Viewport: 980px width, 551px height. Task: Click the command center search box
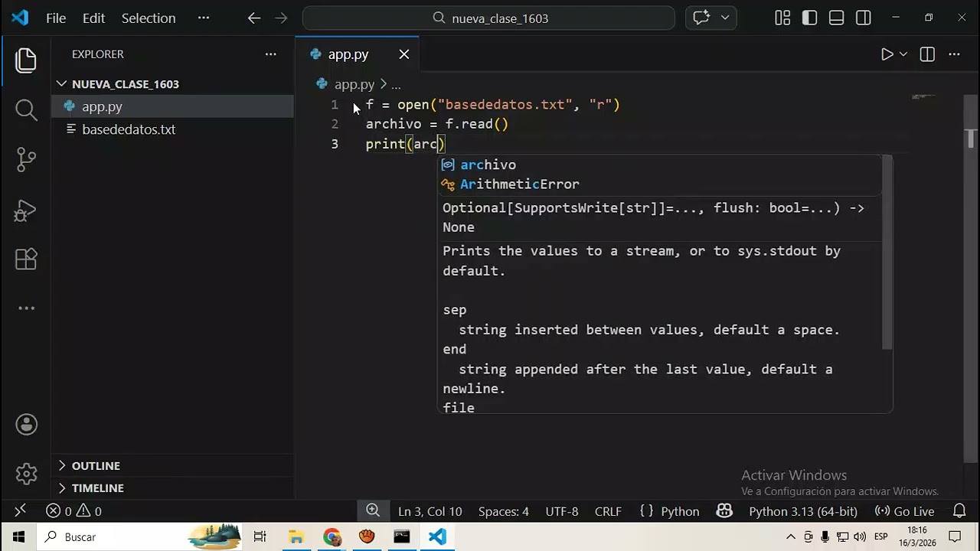pos(488,18)
